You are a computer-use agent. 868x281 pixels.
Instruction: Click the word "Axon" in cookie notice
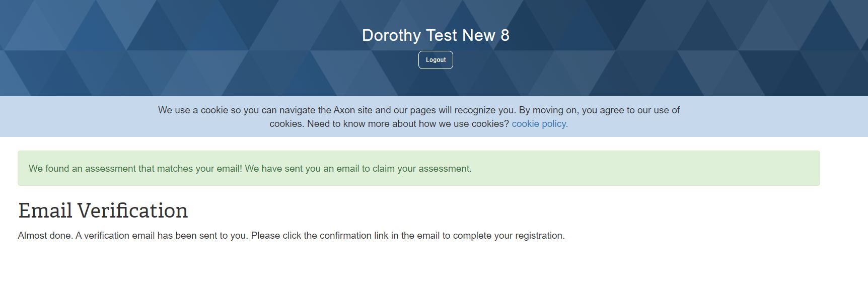[x=344, y=110]
